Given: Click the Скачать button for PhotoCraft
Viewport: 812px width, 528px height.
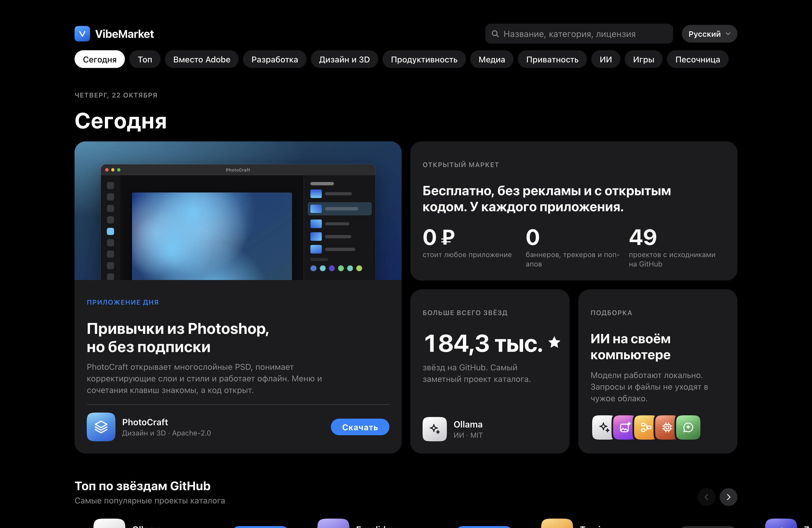Looking at the screenshot, I should pyautogui.click(x=360, y=427).
